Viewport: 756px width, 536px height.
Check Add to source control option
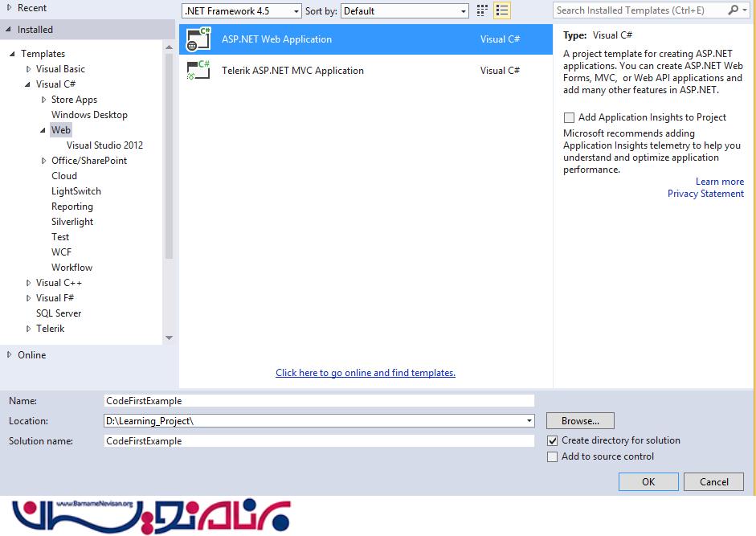point(552,456)
